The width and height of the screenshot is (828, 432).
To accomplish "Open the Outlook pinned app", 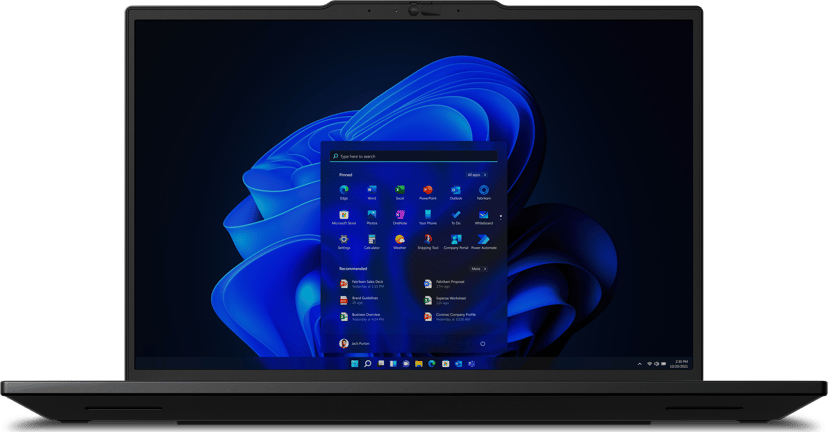I will [x=456, y=190].
